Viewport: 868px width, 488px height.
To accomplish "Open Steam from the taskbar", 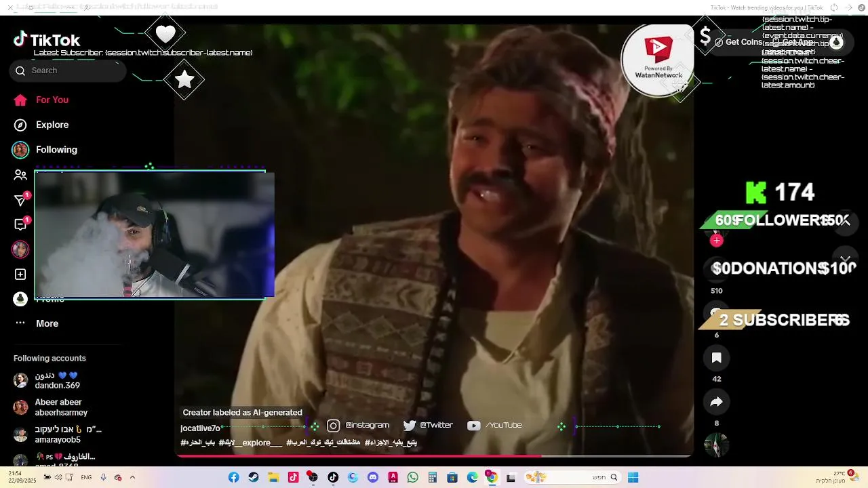I will pyautogui.click(x=254, y=478).
